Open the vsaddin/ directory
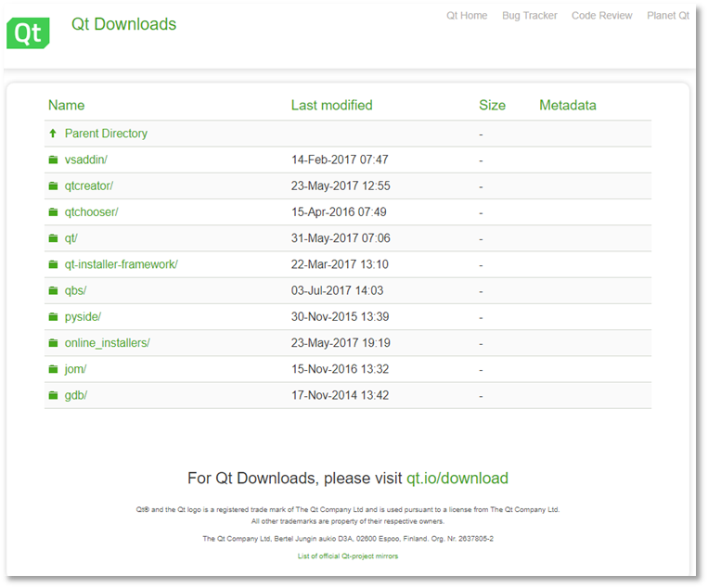708x588 pixels. (x=85, y=160)
